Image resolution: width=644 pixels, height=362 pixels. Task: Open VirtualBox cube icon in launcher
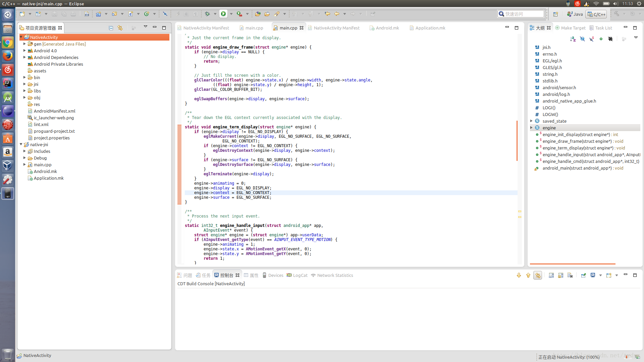tap(8, 166)
